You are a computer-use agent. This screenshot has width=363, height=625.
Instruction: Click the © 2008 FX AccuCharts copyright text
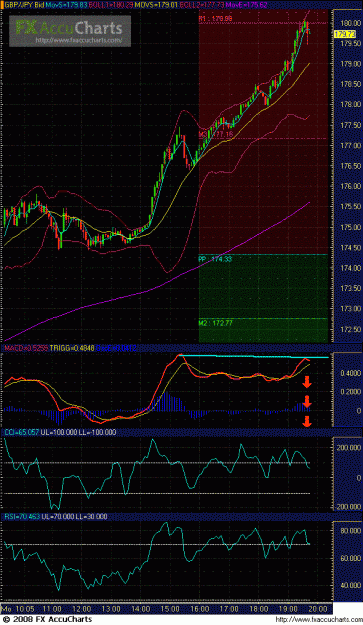[48, 619]
